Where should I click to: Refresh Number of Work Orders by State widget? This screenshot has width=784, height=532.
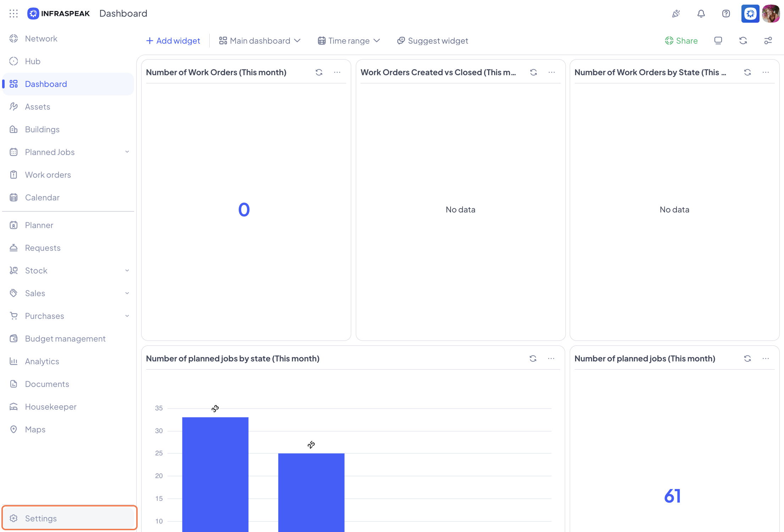click(x=747, y=72)
